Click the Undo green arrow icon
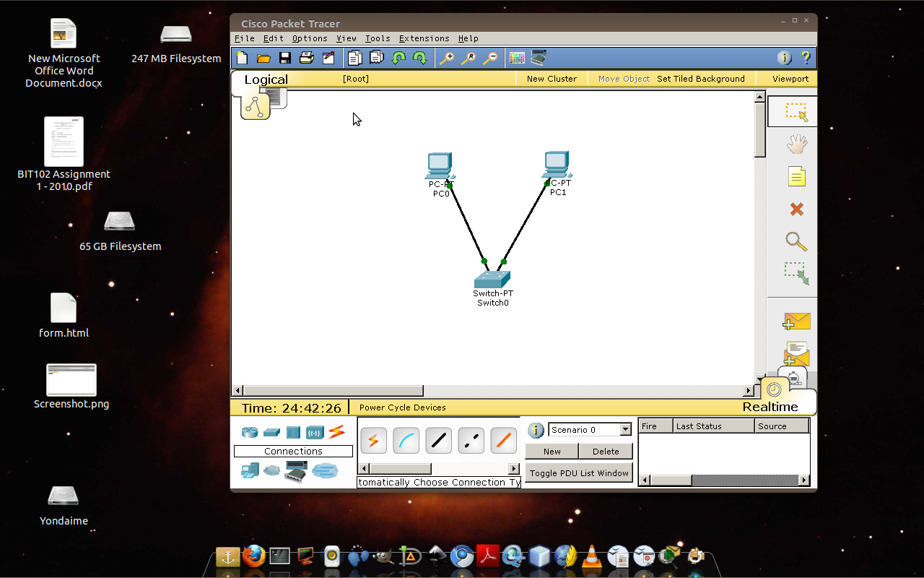The width and height of the screenshot is (924, 578). coord(398,58)
